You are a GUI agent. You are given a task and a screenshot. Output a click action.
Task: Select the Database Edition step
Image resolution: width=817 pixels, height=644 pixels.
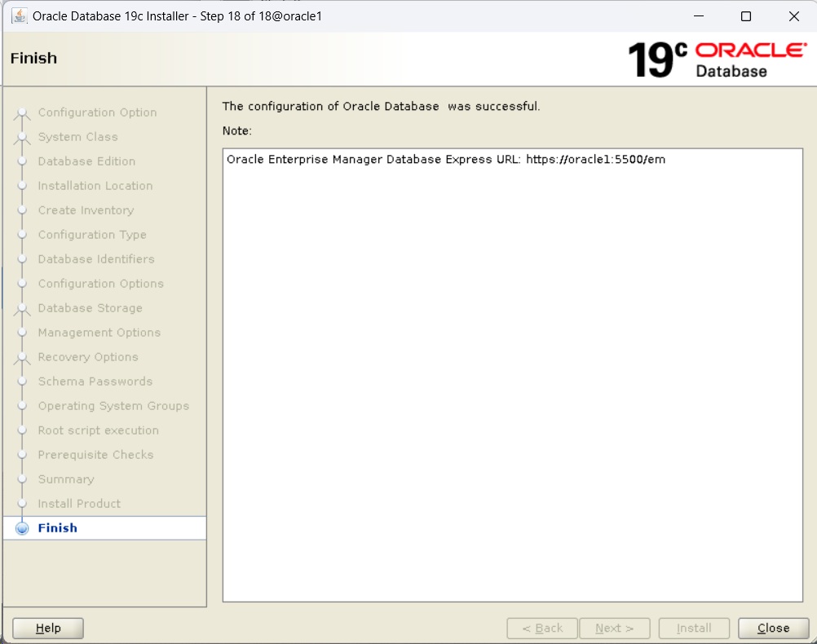pos(86,161)
